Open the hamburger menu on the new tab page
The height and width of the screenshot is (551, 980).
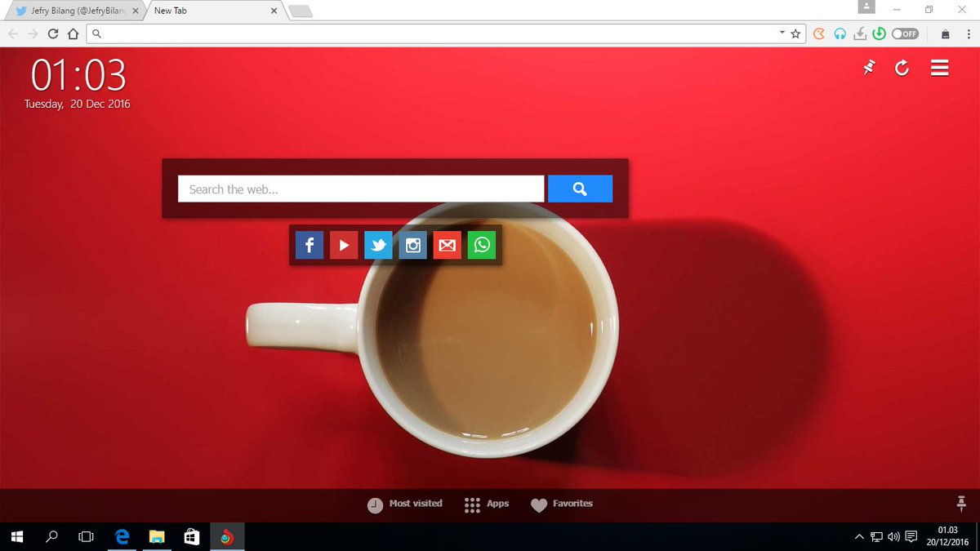(x=940, y=69)
